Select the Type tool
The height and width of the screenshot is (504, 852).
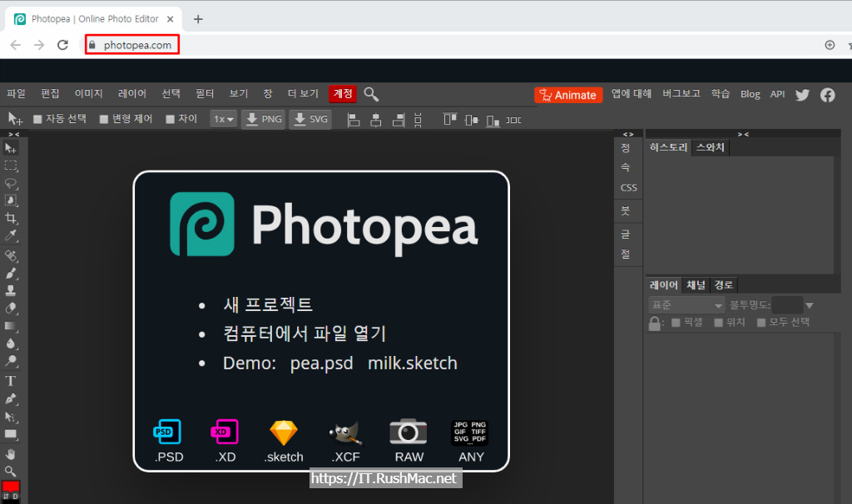pos(11,381)
